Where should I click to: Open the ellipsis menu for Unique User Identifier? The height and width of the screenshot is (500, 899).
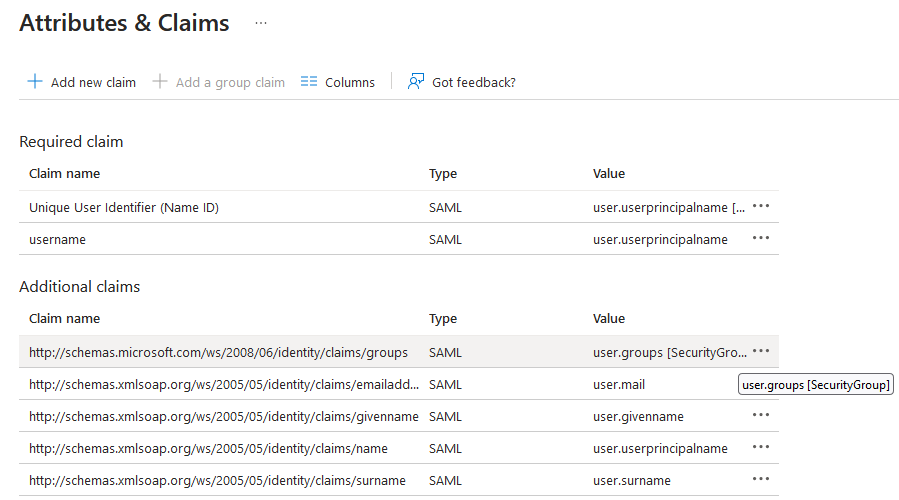[x=761, y=206]
